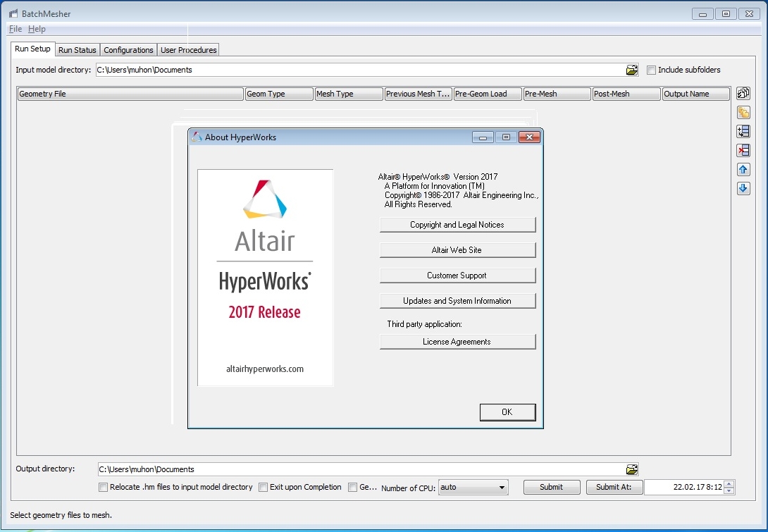Click 'Select geometry files to mesh.' status text
The image size is (768, 532).
(61, 515)
